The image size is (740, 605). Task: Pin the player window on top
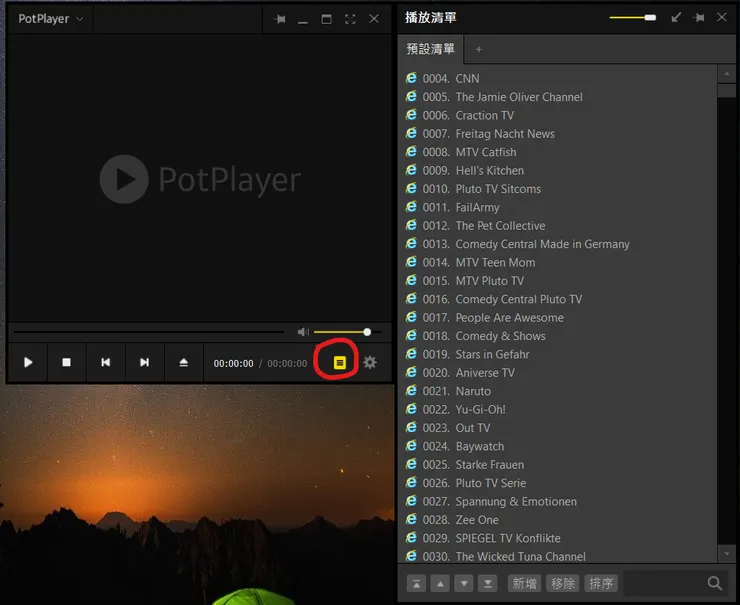coord(280,19)
